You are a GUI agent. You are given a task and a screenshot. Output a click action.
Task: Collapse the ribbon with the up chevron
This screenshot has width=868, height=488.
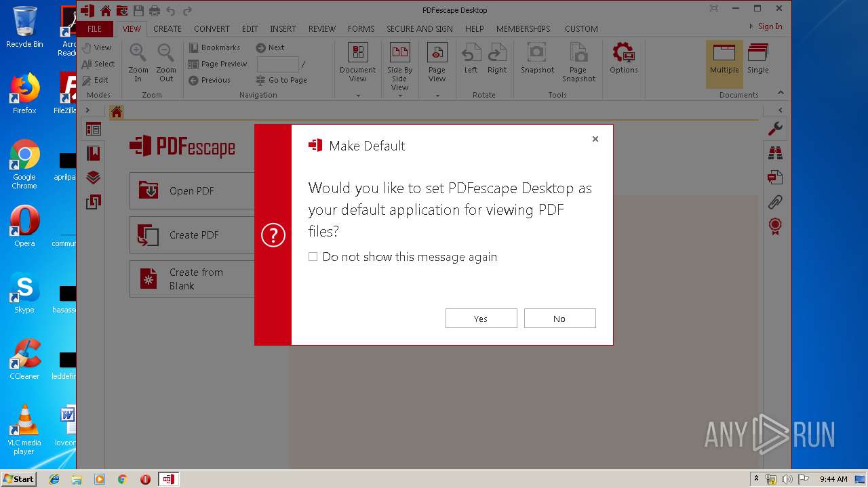(781, 93)
